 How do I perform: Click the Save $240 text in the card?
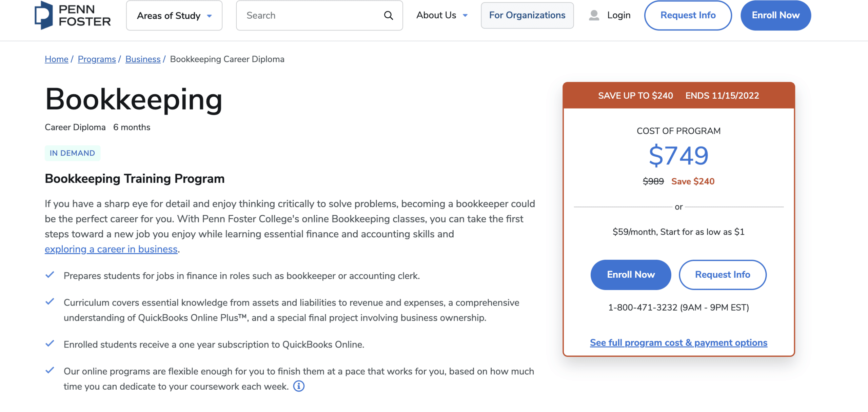693,181
